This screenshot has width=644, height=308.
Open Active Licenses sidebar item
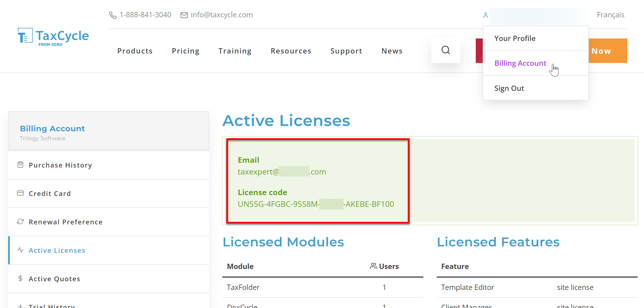109,250
